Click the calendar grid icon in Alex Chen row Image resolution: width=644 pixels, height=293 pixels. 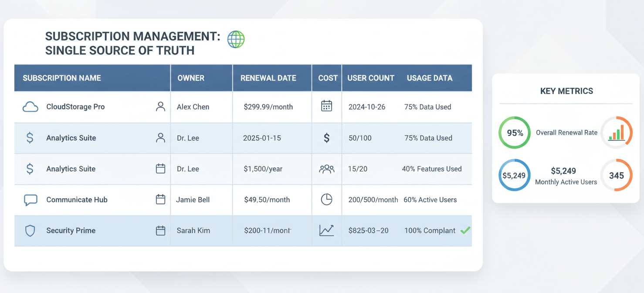pyautogui.click(x=326, y=106)
